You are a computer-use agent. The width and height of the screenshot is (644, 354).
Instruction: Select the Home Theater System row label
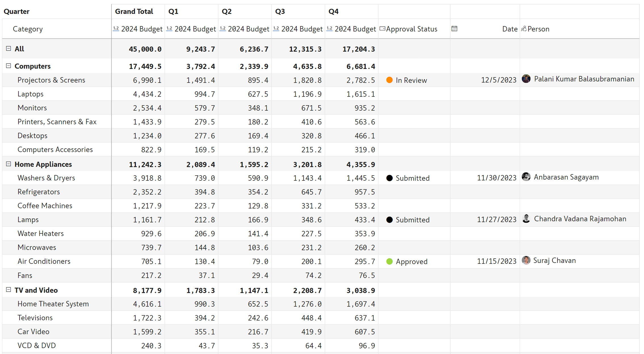tap(53, 304)
